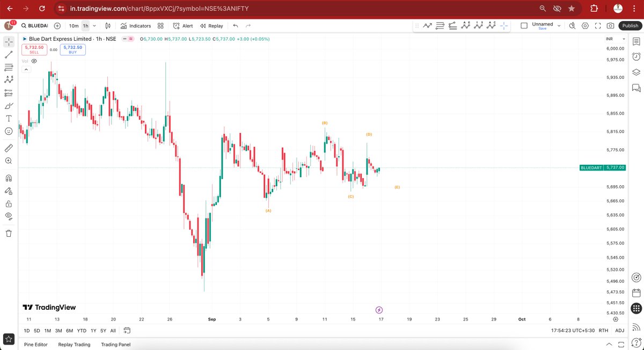
Task: Toggle the ADJ price adjustment option
Action: [x=619, y=331]
